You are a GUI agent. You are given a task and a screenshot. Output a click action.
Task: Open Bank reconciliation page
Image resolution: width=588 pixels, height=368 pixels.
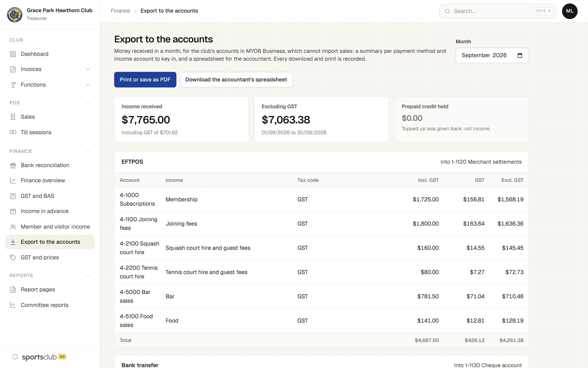(50, 165)
